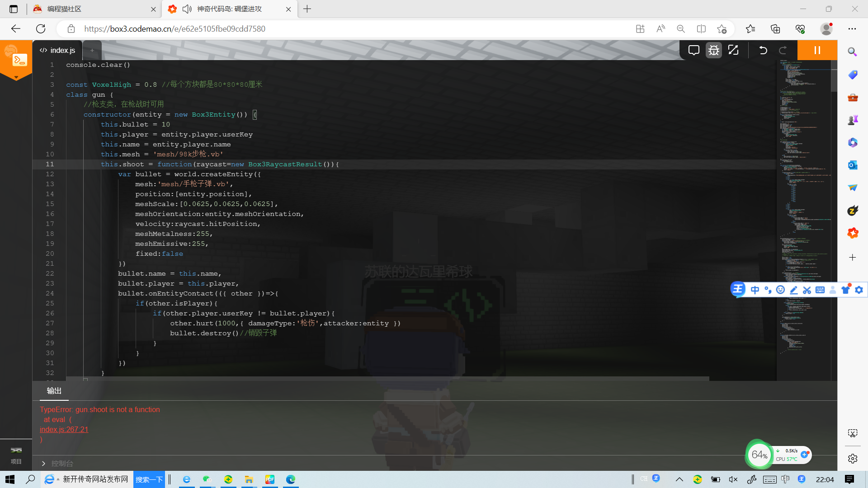The width and height of the screenshot is (868, 488).
Task: Open a new browser tab
Action: point(307,9)
